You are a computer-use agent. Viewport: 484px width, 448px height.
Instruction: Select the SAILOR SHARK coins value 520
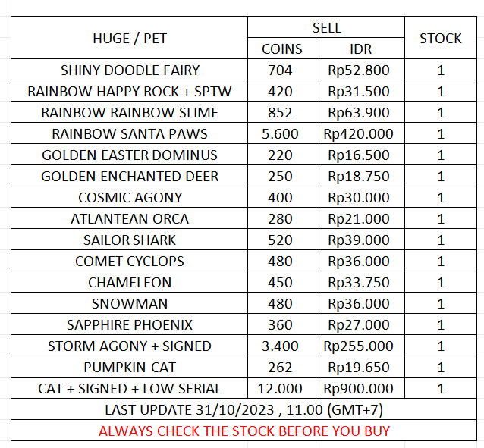tap(282, 240)
